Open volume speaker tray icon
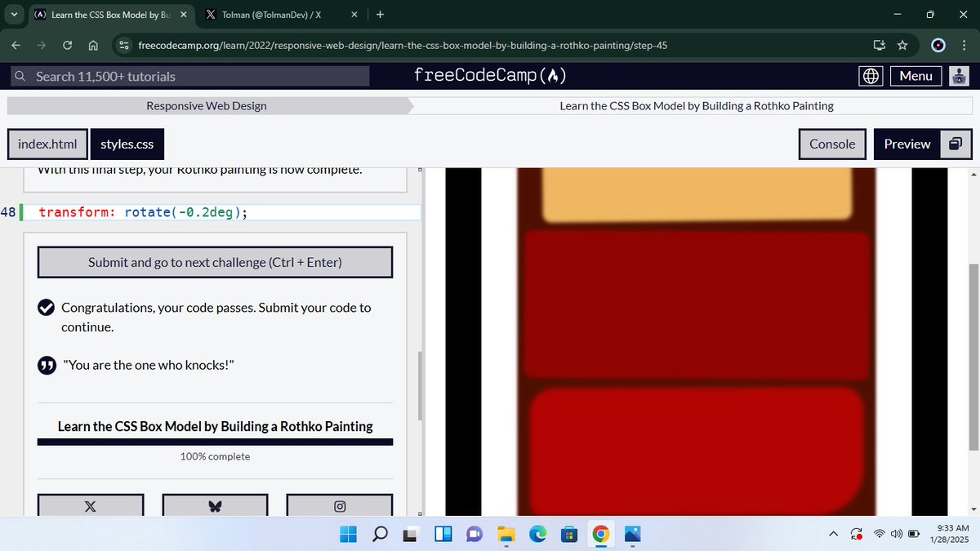The image size is (980, 551). tap(896, 534)
